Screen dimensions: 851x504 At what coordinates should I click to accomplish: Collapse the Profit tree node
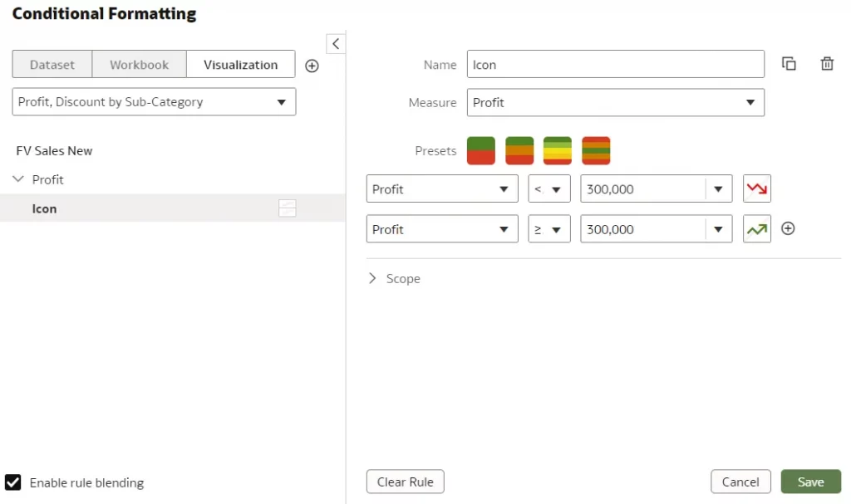[18, 179]
